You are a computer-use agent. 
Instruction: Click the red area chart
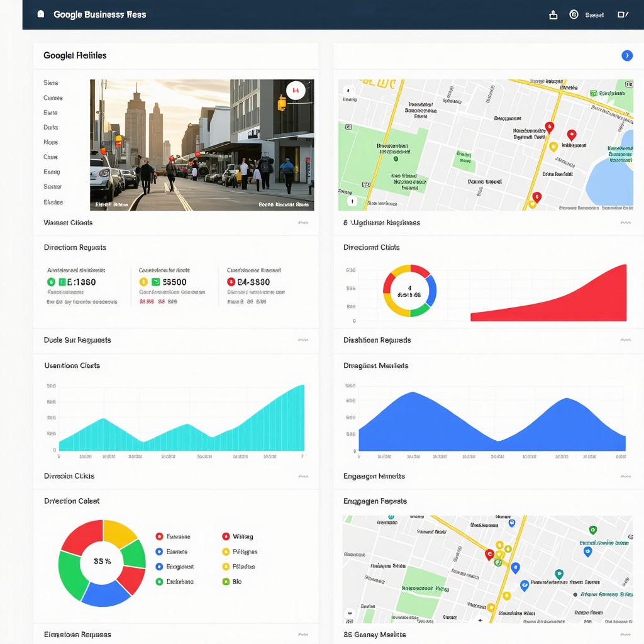tap(548, 293)
